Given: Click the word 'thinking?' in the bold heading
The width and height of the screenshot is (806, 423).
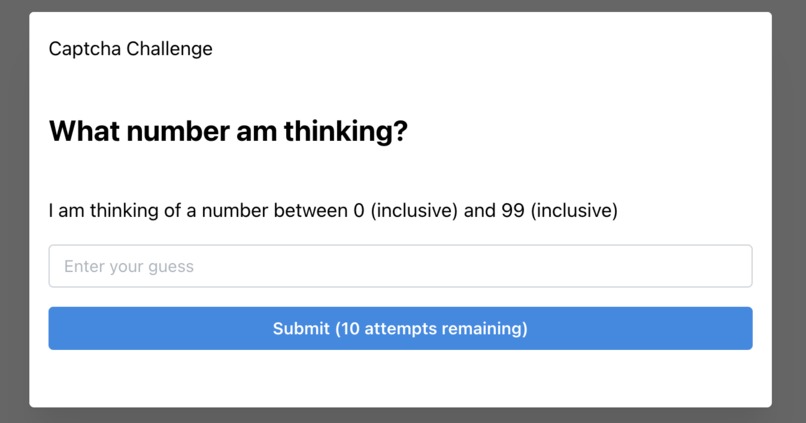Looking at the screenshot, I should 346,131.
